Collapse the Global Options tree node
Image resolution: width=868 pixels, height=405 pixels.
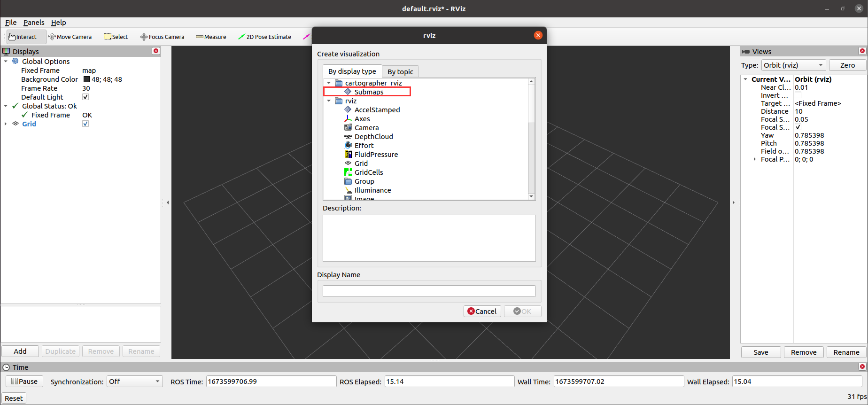click(x=6, y=61)
